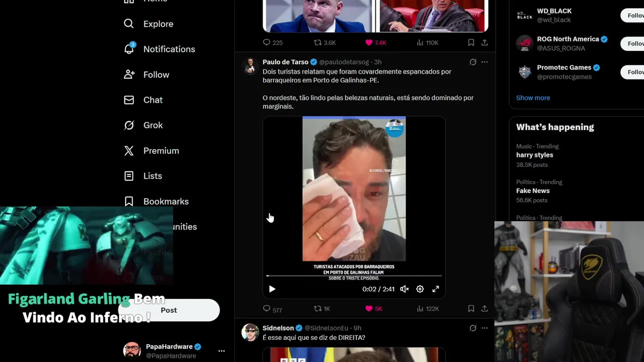
Task: Open more options on Sidnelson's post
Action: point(485,328)
